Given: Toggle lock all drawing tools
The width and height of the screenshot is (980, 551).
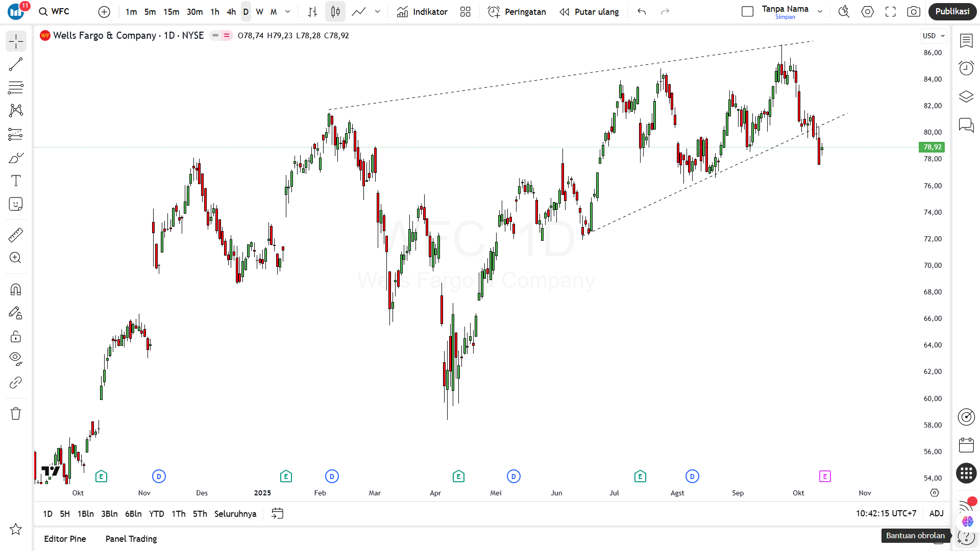Looking at the screenshot, I should coord(16,336).
